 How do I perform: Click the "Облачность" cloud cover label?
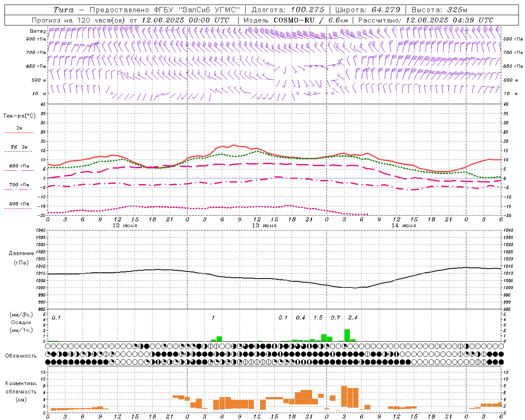21,356
